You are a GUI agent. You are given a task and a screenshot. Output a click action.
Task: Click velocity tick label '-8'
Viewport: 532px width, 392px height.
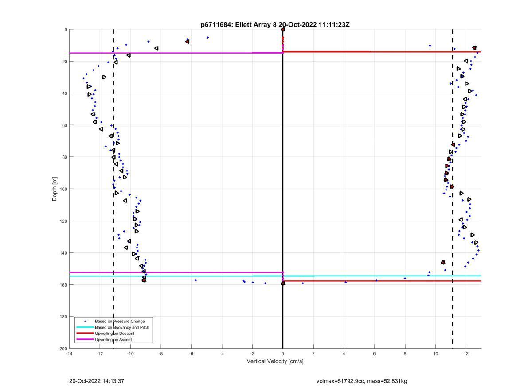click(x=161, y=353)
